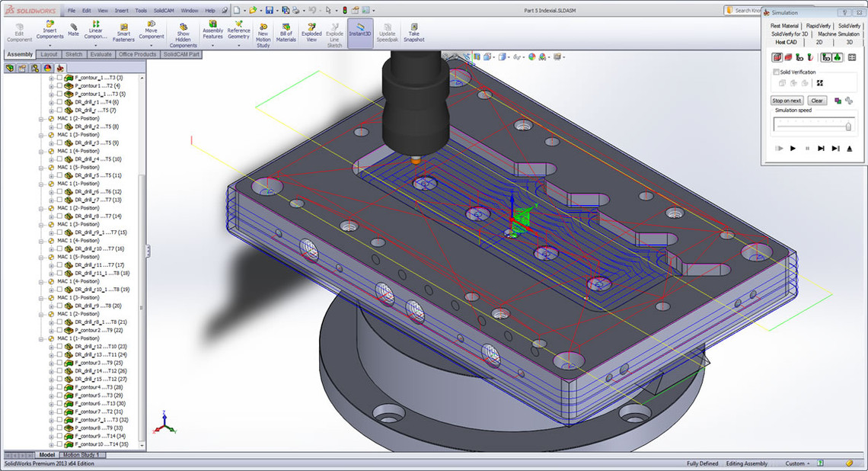Expand the DR_drill_r3 ...T5 (9) node
This screenshot has width=868, height=471.
(52, 143)
